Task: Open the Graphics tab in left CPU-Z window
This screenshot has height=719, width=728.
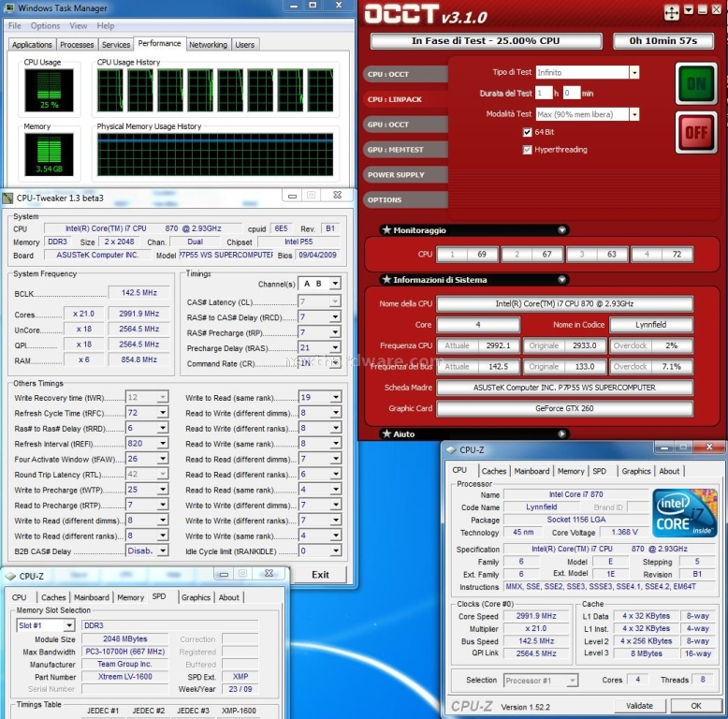Action: 196,597
